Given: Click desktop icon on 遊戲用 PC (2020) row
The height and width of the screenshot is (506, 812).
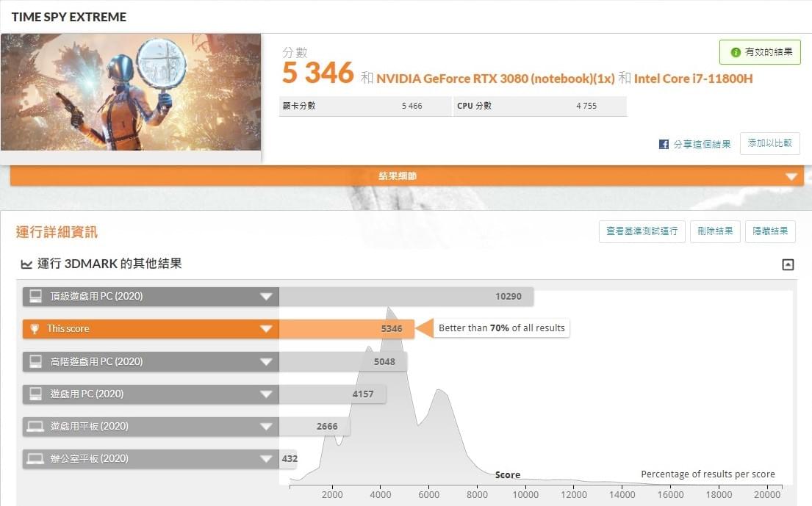Looking at the screenshot, I should (x=36, y=394).
